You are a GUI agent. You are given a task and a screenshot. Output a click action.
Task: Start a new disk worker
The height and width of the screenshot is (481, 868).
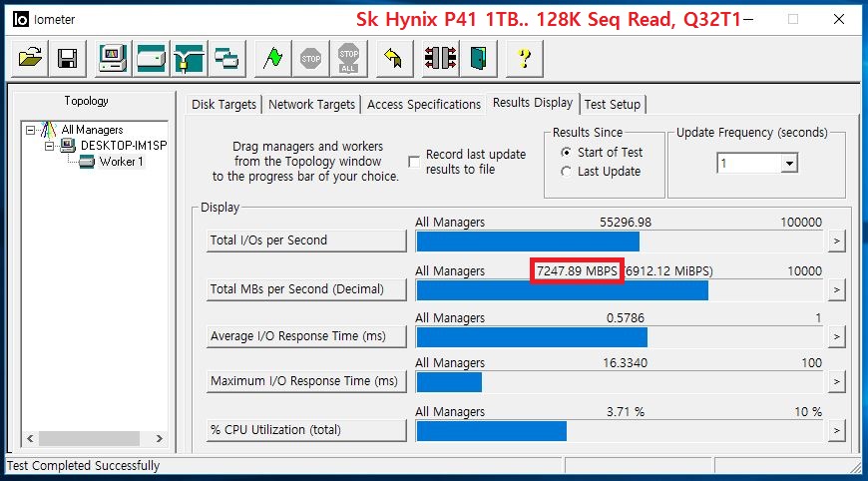(151, 58)
